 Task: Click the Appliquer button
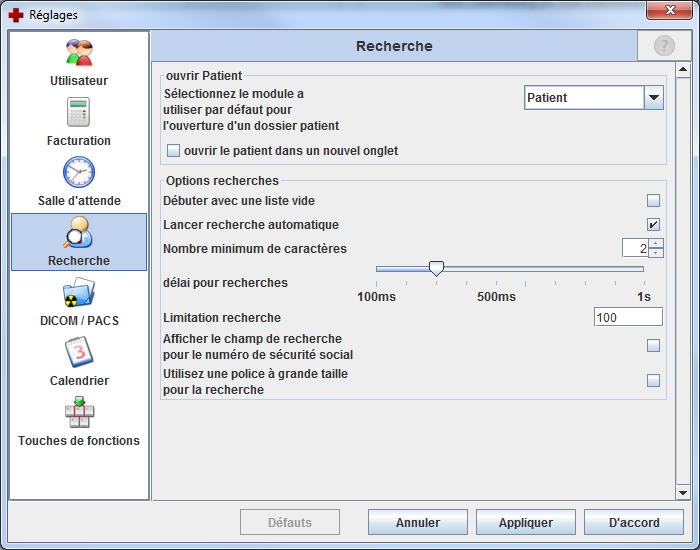pos(525,522)
